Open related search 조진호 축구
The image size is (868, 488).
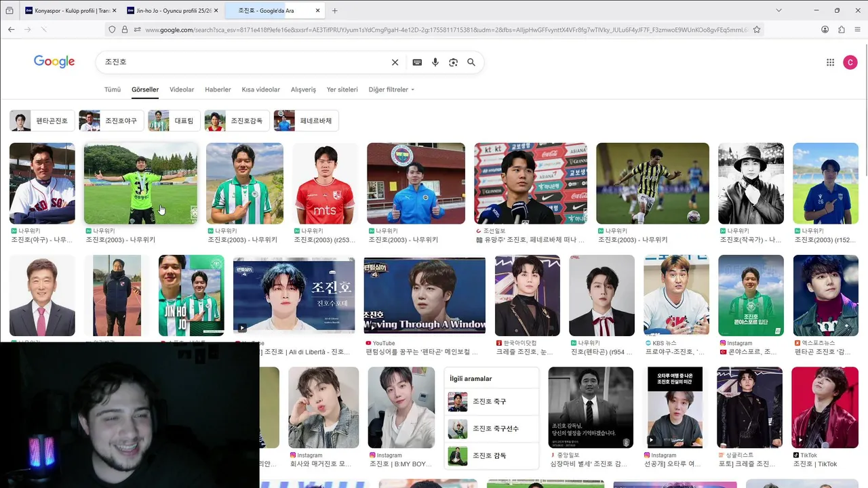pyautogui.click(x=492, y=402)
